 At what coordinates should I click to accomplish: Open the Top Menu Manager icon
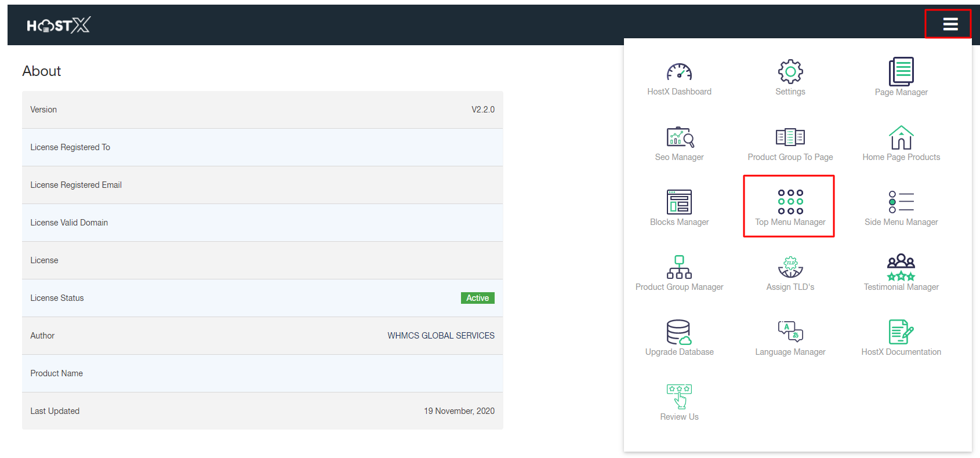pos(790,202)
